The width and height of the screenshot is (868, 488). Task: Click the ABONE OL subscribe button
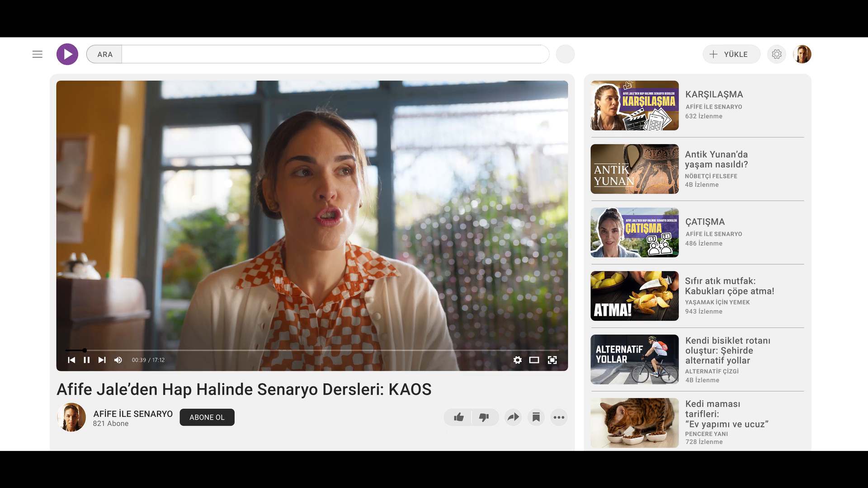coord(207,417)
